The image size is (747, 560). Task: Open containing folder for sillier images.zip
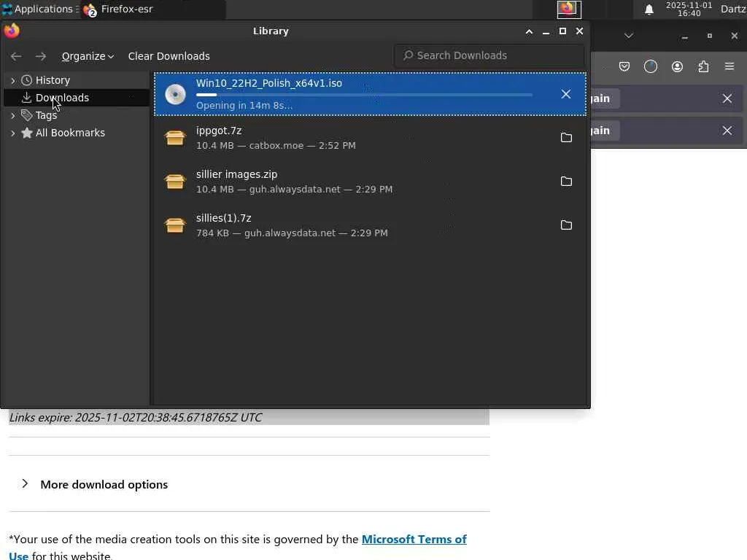pos(566,182)
